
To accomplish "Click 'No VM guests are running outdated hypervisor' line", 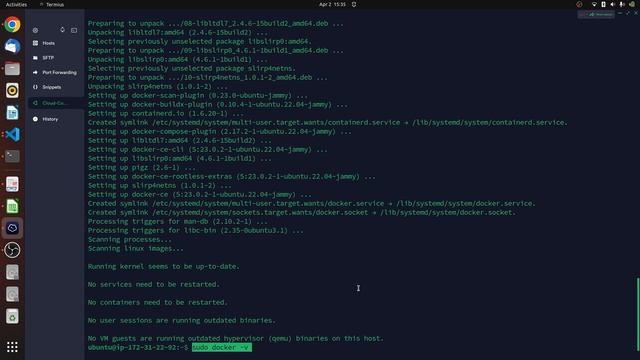I will [x=236, y=338].
